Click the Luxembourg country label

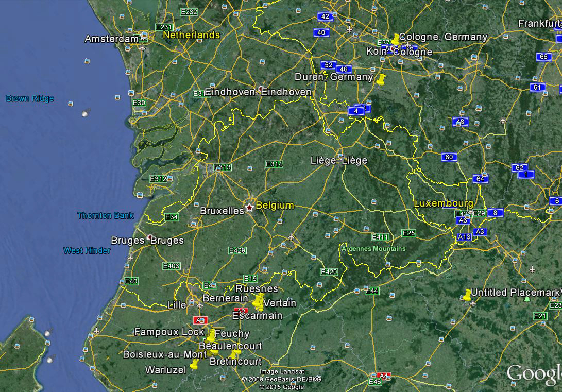[444, 203]
